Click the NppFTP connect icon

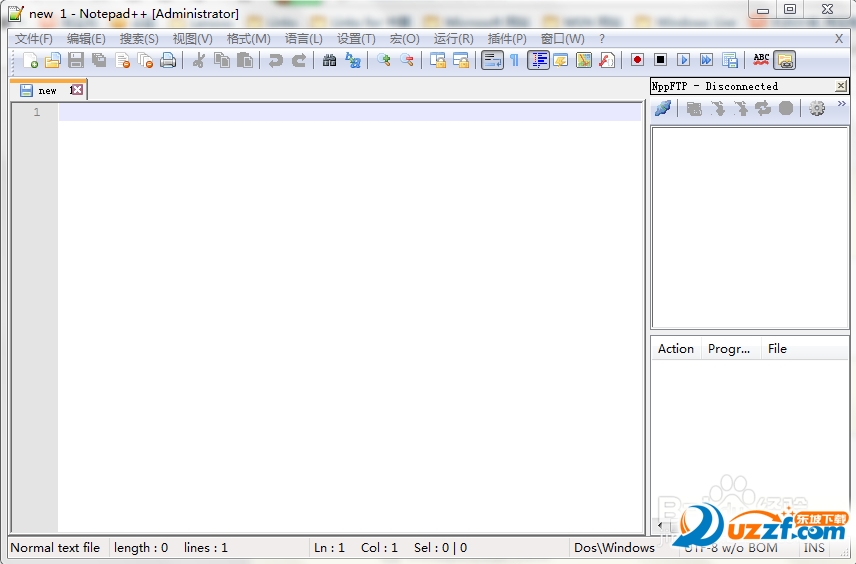point(663,108)
